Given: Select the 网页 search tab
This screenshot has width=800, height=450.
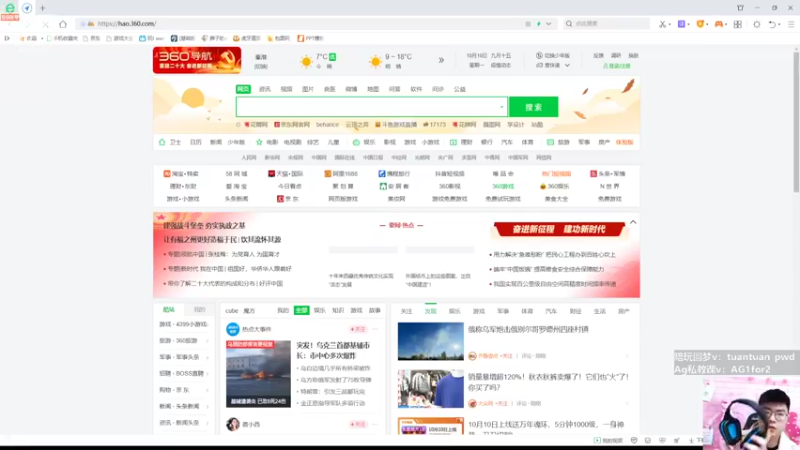Looking at the screenshot, I should coord(243,89).
